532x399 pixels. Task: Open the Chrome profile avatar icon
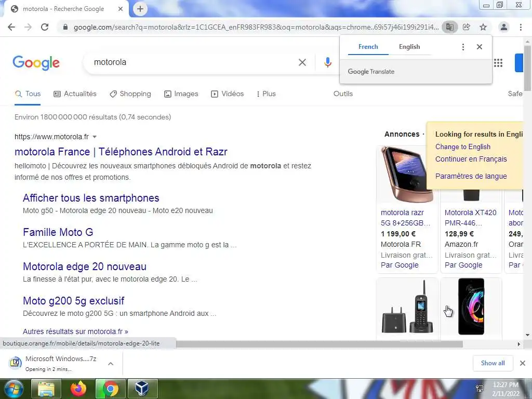504,27
